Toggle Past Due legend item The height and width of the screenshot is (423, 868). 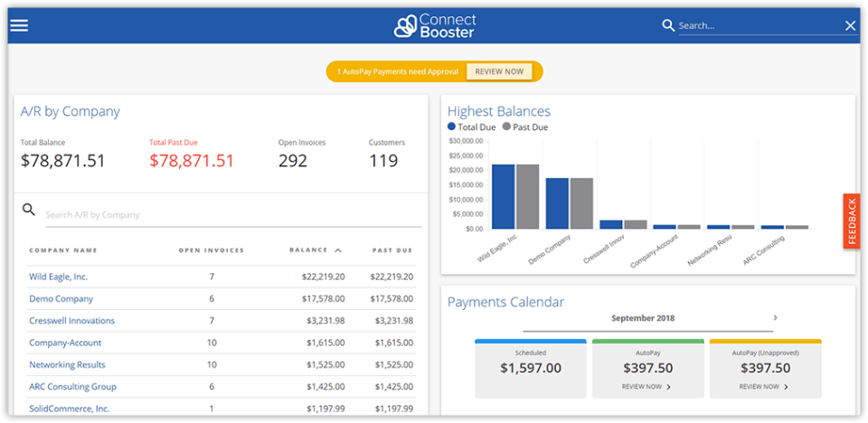524,127
